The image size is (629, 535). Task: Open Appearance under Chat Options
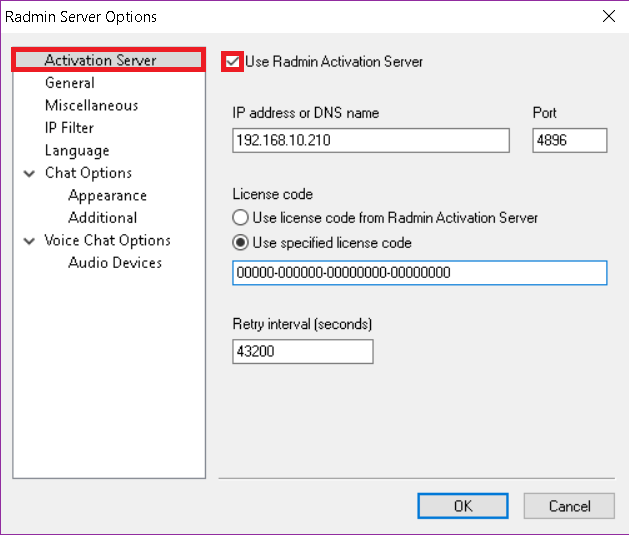click(108, 195)
